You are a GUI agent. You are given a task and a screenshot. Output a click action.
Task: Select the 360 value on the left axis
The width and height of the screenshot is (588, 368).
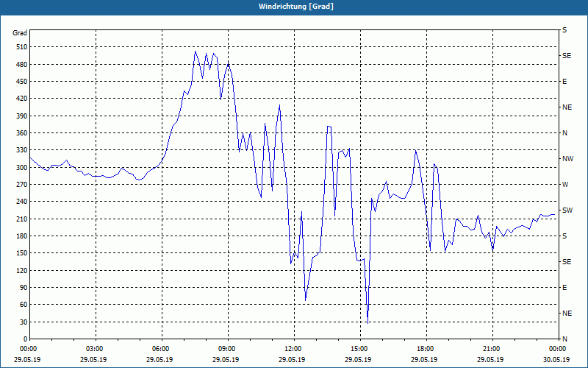22,133
